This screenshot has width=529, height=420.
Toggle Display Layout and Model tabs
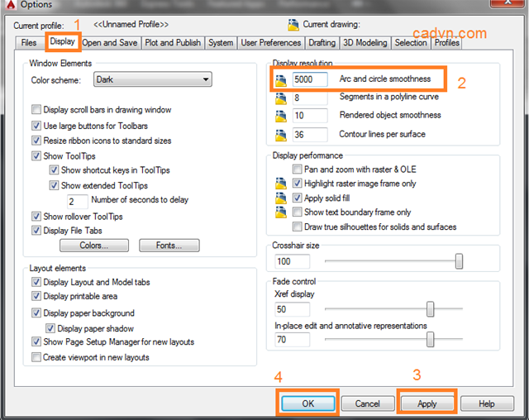click(x=36, y=282)
